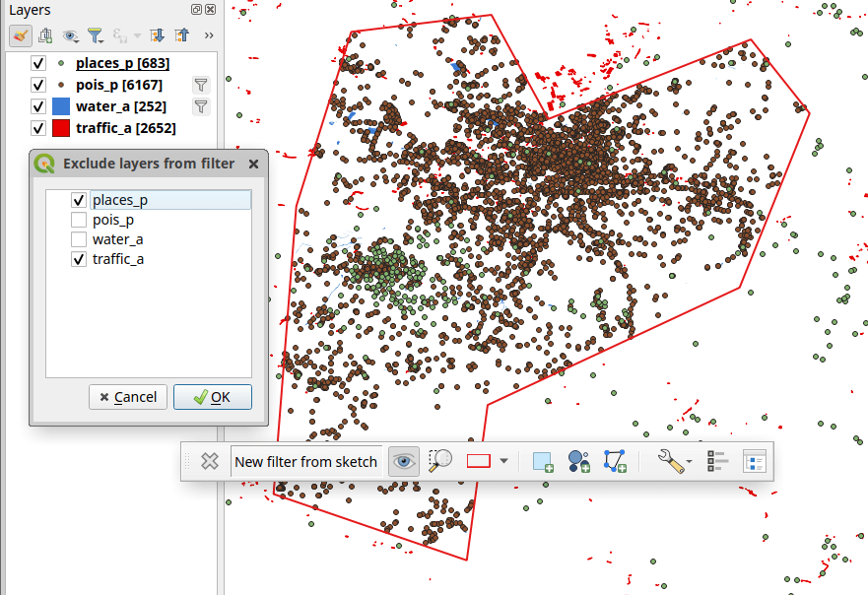Zoom to filtered features magnifier icon

(x=440, y=460)
